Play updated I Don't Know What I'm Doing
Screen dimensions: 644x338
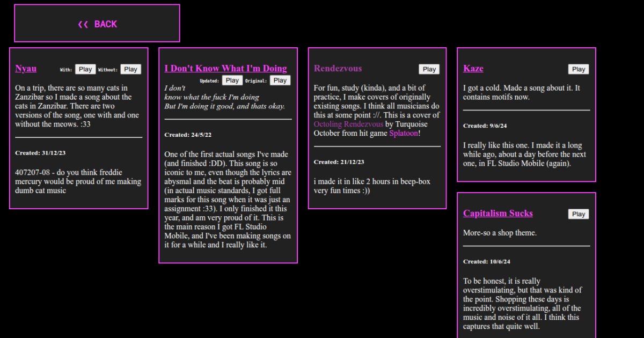tap(232, 80)
